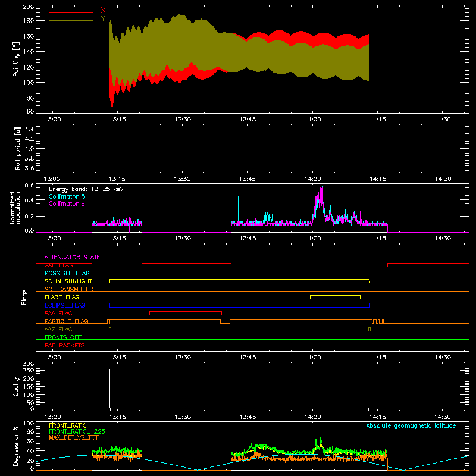The width and height of the screenshot is (476, 476).
Task: Click the 'Collimator 8' legend text
Action: point(67,196)
